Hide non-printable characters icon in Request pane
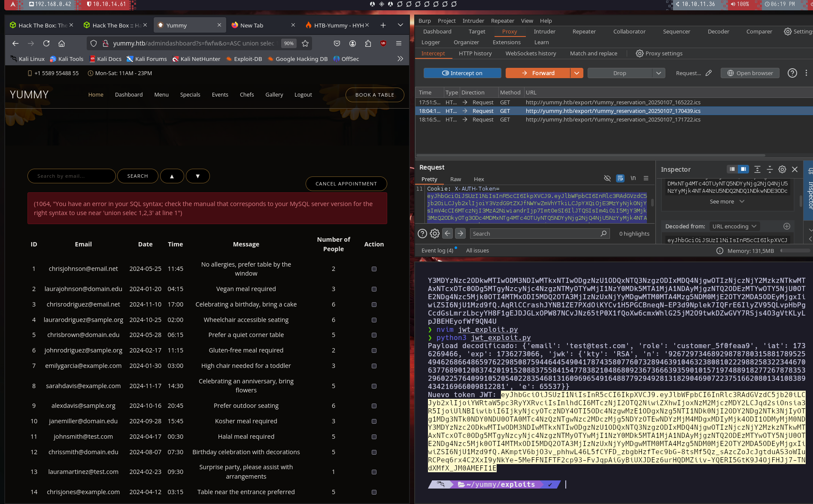The image size is (813, 504). (607, 178)
